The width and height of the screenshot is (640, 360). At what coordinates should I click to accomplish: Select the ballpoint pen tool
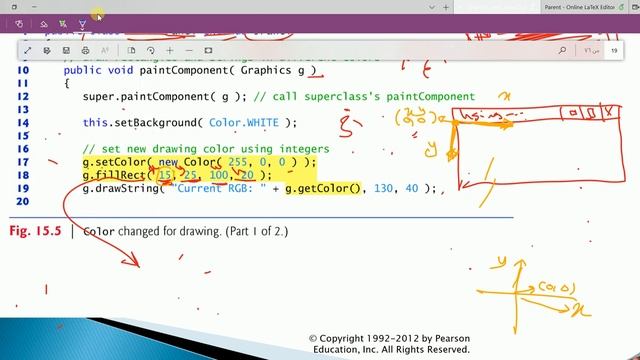[82, 24]
